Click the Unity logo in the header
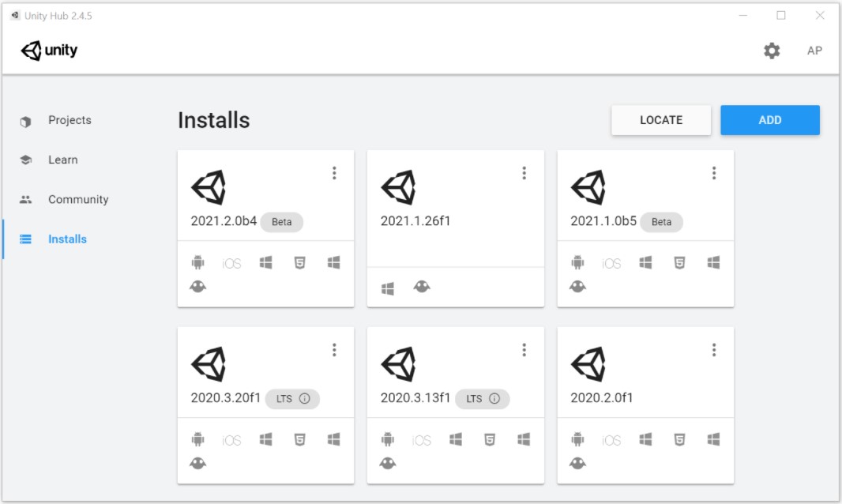Screen dimensions: 842x504 tap(49, 51)
